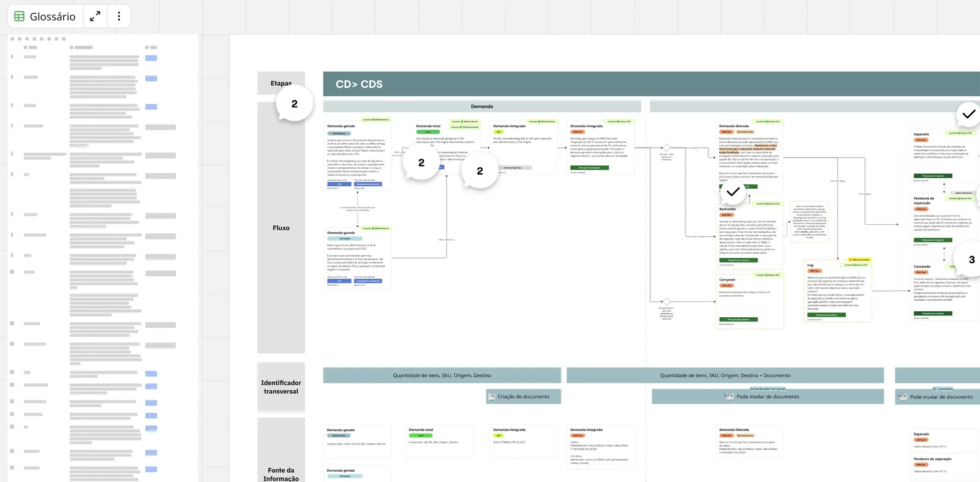Click the icon beside the Se Cancelado Pode mudar de documento label
The width and height of the screenshot is (980, 482).
pyautogui.click(x=902, y=396)
